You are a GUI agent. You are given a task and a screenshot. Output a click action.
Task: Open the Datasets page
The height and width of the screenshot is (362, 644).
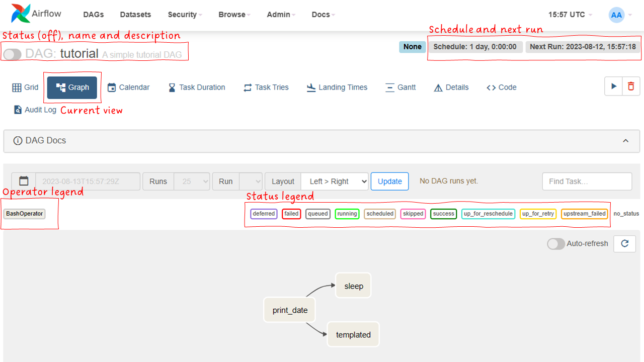(135, 15)
